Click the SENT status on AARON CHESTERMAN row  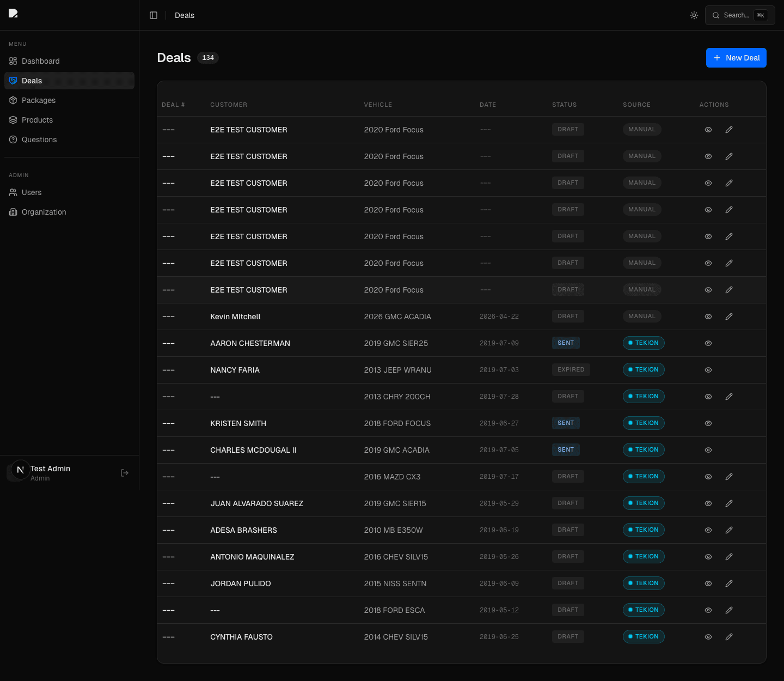(566, 343)
